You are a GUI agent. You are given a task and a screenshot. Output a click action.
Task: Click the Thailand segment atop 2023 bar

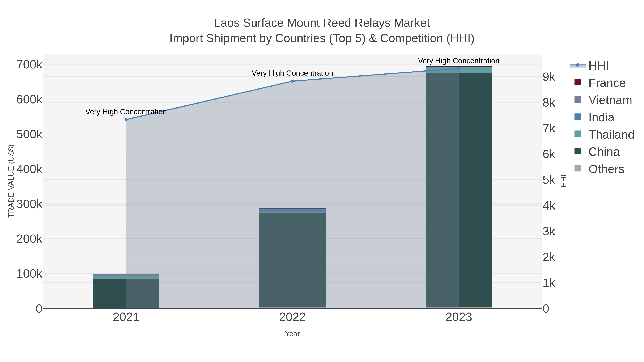pyautogui.click(x=459, y=70)
